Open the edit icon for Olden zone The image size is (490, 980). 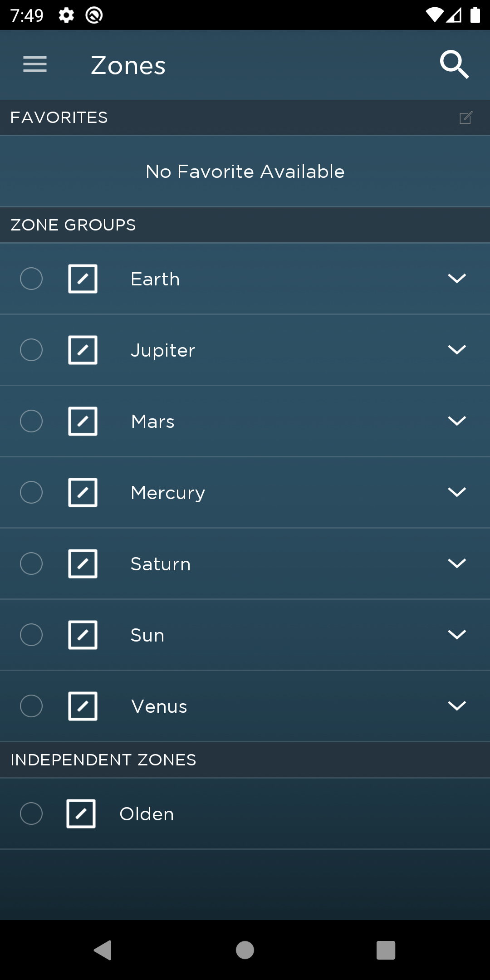pyautogui.click(x=81, y=814)
